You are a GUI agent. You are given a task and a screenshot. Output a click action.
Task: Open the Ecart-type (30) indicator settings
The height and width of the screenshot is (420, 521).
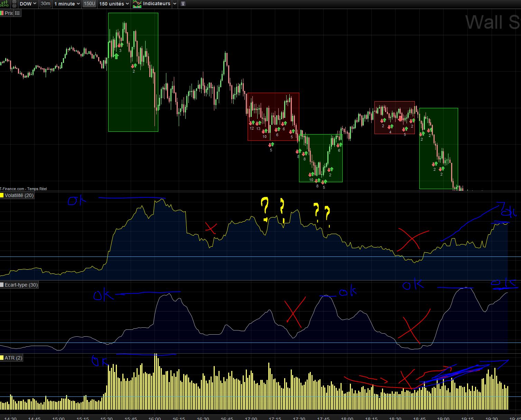click(x=21, y=285)
